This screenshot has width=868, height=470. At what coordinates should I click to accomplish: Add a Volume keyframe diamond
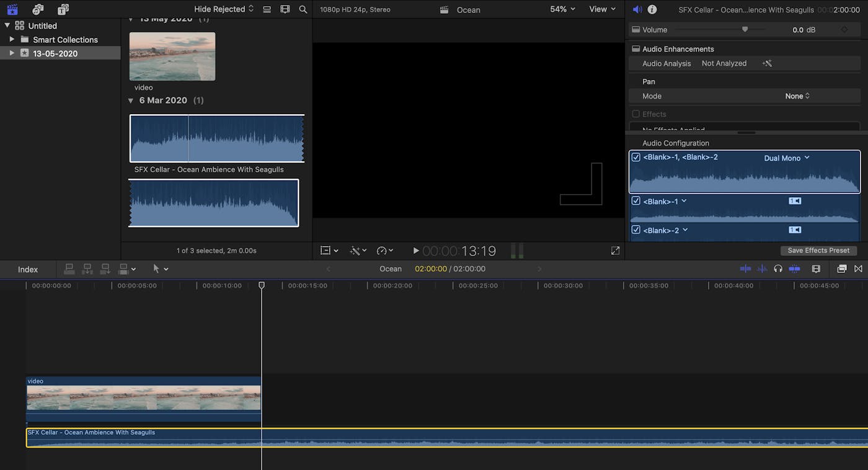pos(844,29)
